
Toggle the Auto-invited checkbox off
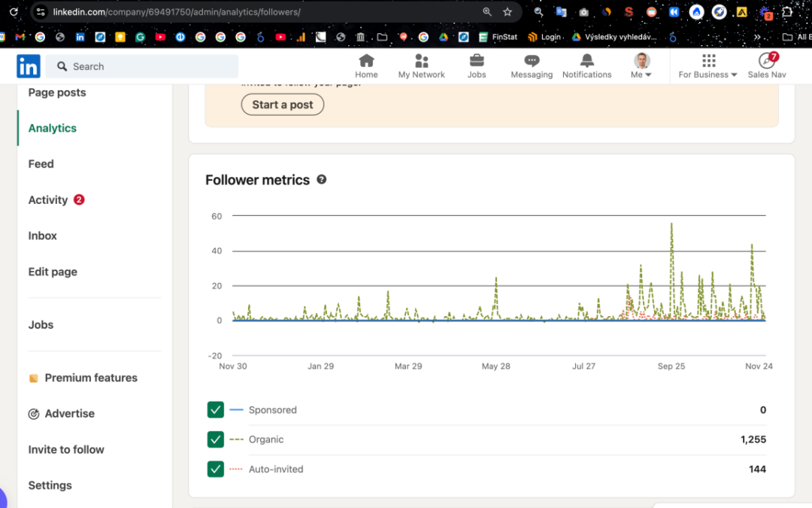pos(216,468)
